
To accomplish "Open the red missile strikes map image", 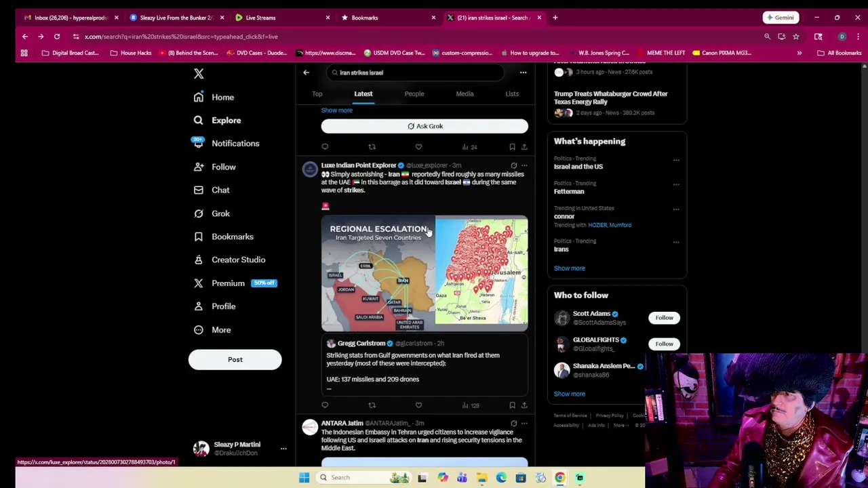I will 481,273.
